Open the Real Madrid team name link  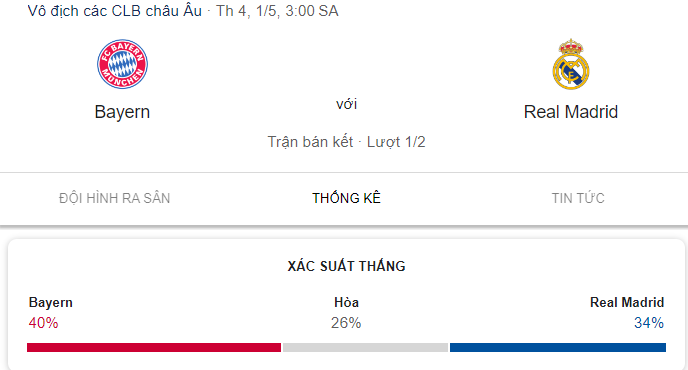click(x=571, y=112)
